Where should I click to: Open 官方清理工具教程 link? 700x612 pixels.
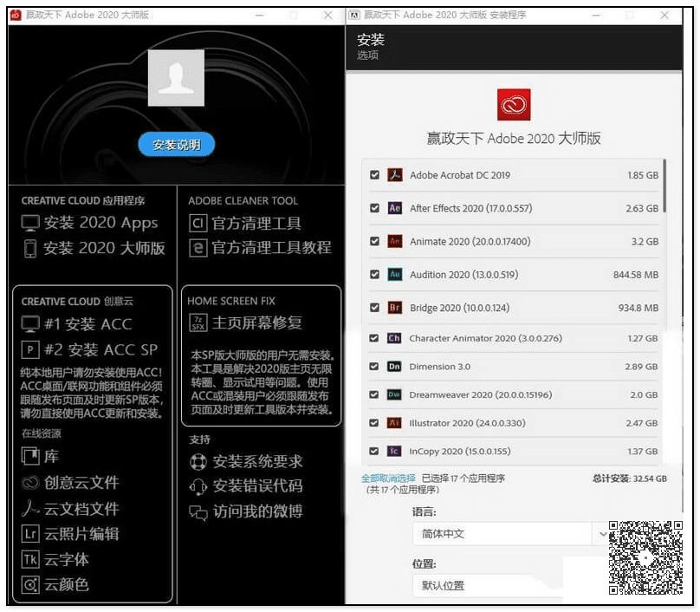pos(271,248)
